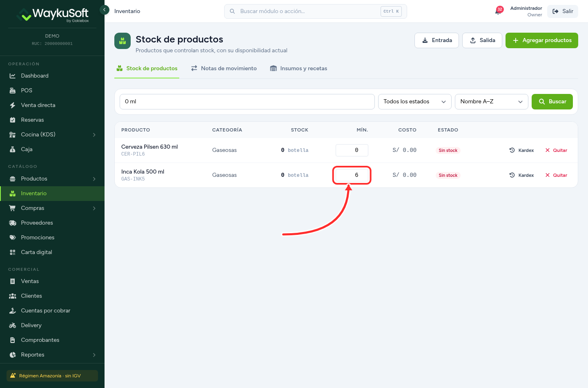Click the Caja cash register icon
Image resolution: width=588 pixels, height=388 pixels.
click(x=13, y=149)
